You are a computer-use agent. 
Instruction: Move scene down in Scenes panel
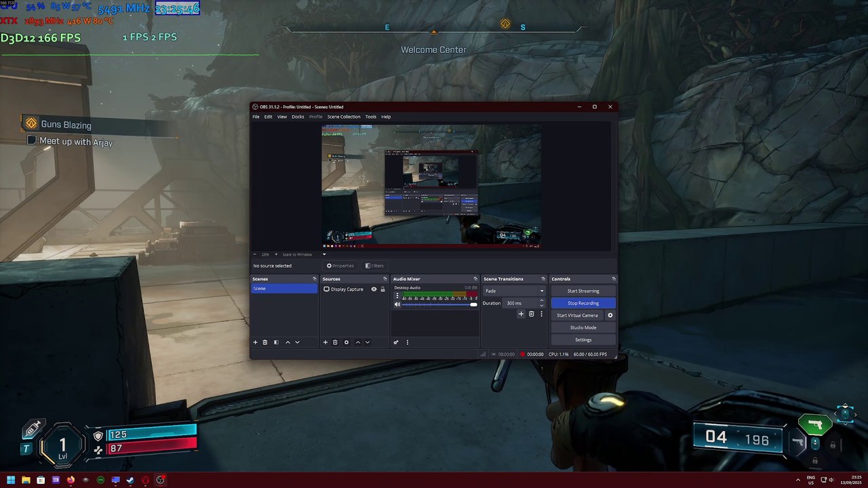[297, 342]
